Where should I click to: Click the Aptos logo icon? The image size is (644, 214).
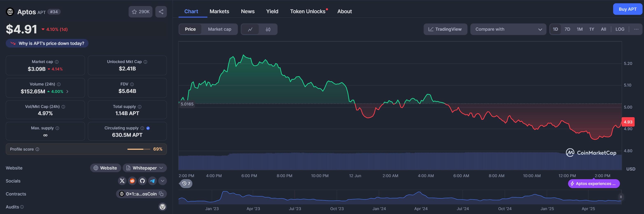point(10,12)
